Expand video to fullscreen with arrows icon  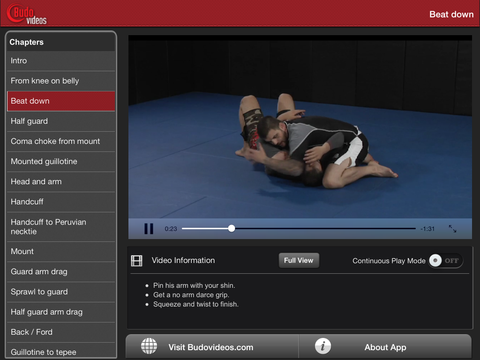click(452, 229)
